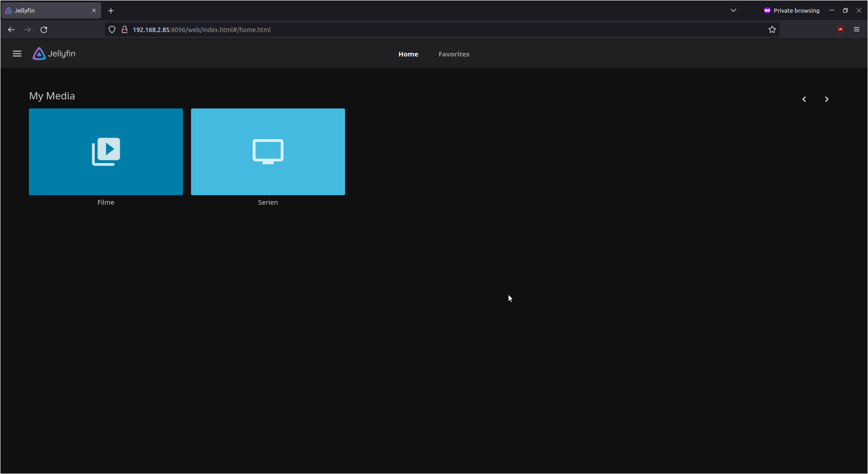Close the Jellyfin browser tab
868x474 pixels.
(94, 10)
